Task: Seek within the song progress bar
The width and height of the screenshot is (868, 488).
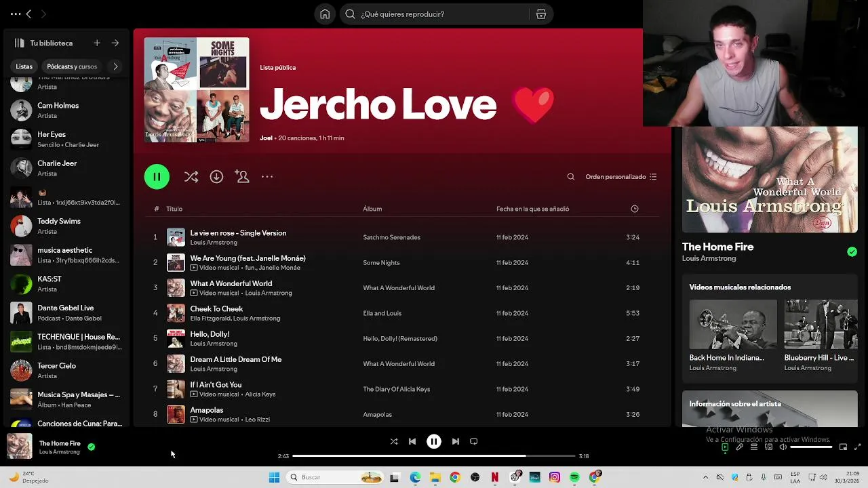Action: [434, 456]
